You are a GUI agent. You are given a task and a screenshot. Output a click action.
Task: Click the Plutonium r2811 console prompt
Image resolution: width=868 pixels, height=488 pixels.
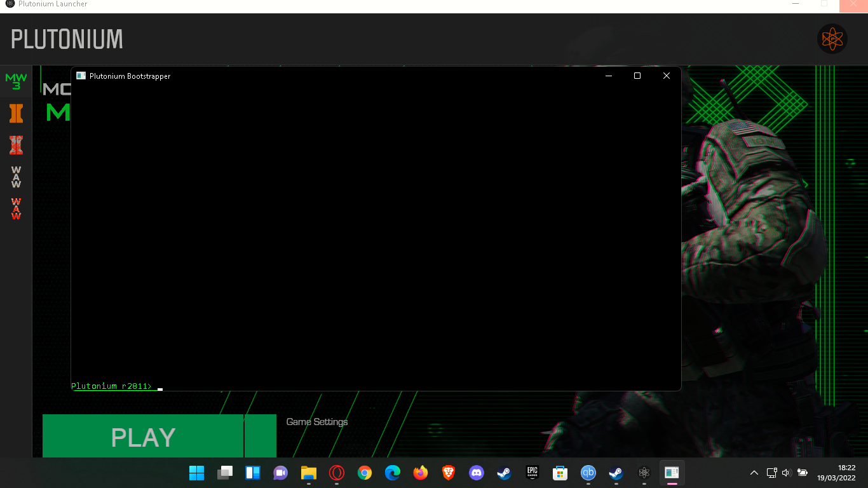(x=112, y=386)
